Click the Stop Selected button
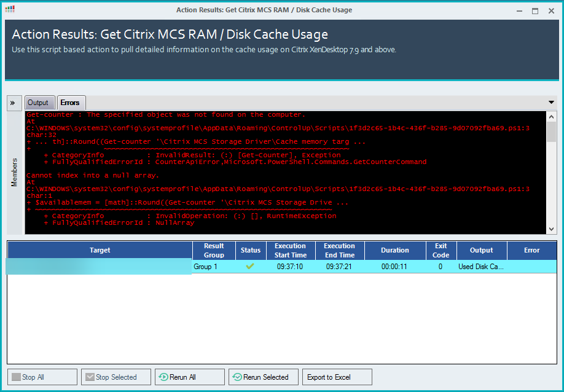Screen dimensions: 564x392 point(116,377)
